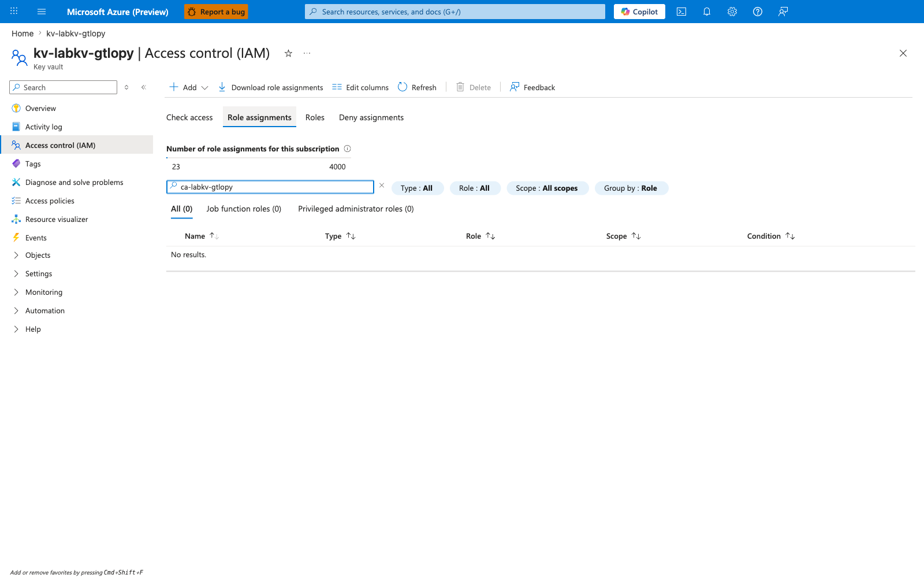Open the Azure portal waffle menu icon
The image size is (924, 578).
14,12
